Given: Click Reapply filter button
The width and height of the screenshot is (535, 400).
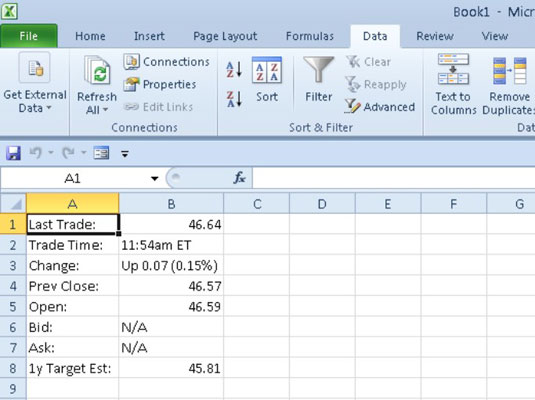Looking at the screenshot, I should coord(376,84).
